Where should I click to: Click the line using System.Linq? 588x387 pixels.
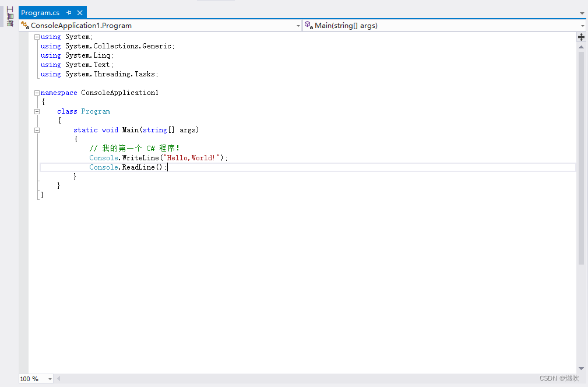77,55
